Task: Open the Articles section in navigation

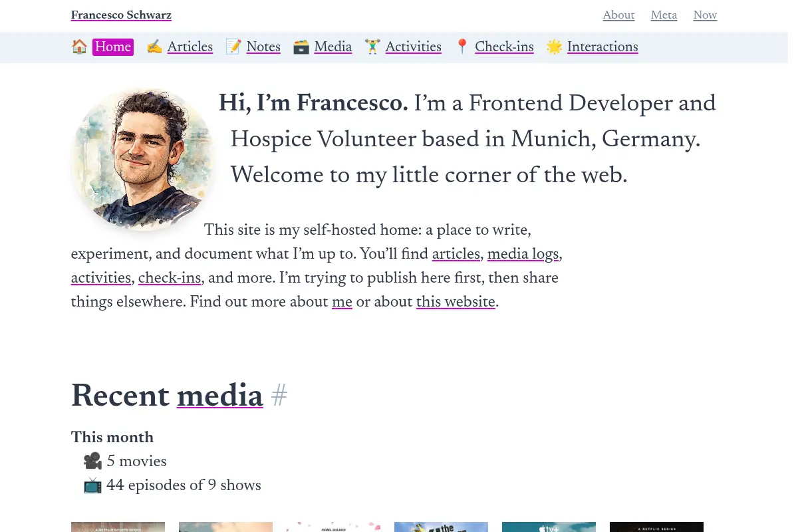Action: tap(190, 47)
